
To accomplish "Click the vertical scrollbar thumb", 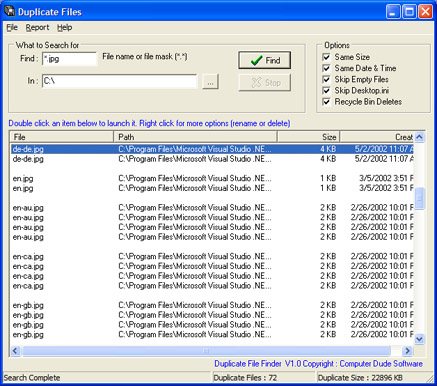I will point(419,198).
